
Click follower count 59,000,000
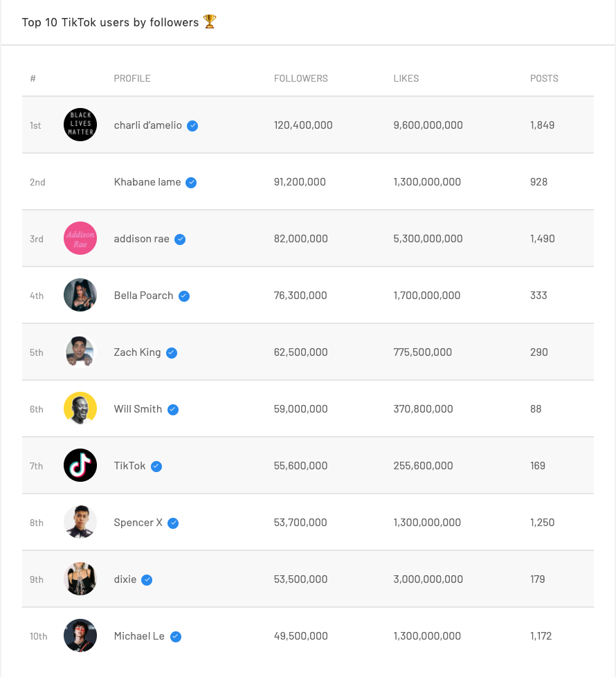tap(301, 409)
